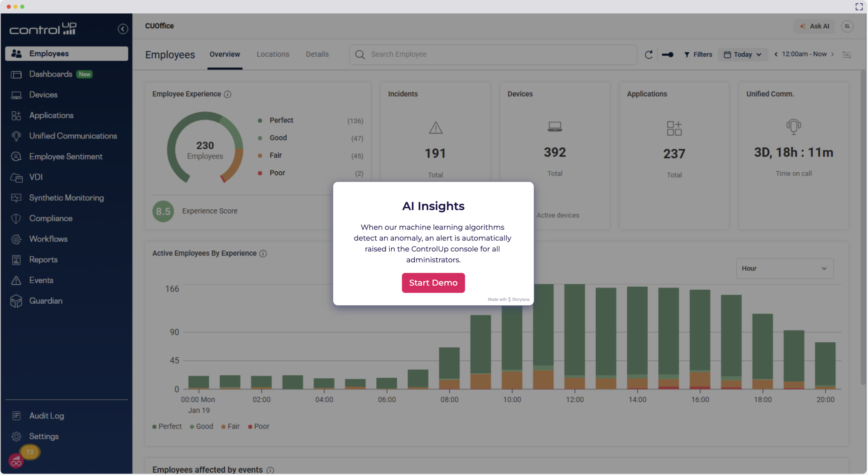Click the refresh icon in toolbar
The width and height of the screenshot is (868, 475).
(648, 55)
